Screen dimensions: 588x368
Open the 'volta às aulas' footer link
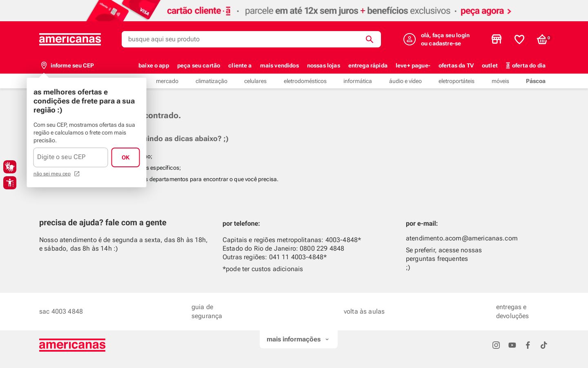tap(364, 312)
